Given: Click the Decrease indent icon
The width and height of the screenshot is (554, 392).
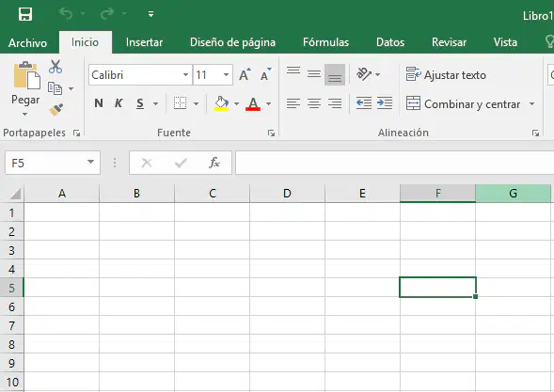Looking at the screenshot, I should pos(364,103).
